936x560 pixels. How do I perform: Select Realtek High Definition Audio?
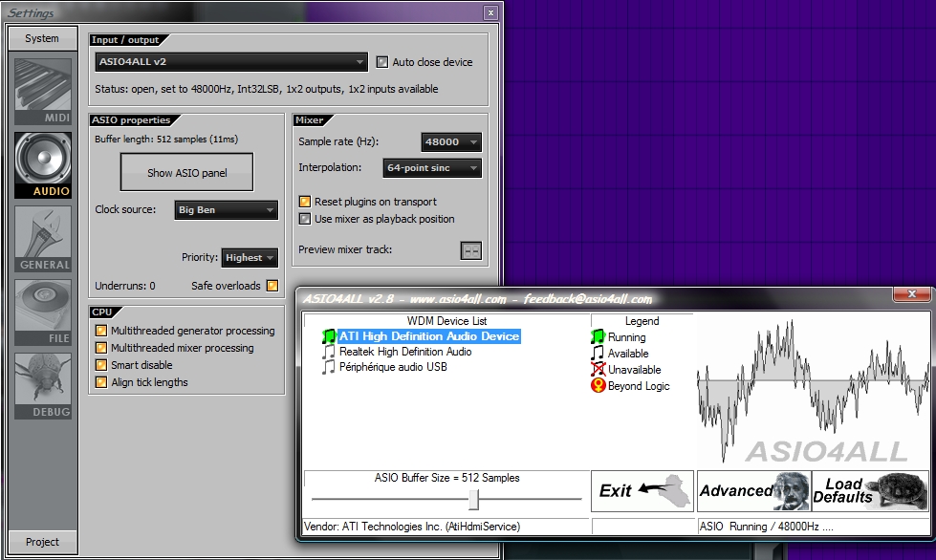pyautogui.click(x=405, y=352)
